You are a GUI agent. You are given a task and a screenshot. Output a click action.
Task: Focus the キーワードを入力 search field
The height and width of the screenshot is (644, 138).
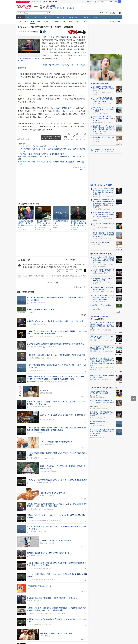pyautogui.click(x=32, y=13)
